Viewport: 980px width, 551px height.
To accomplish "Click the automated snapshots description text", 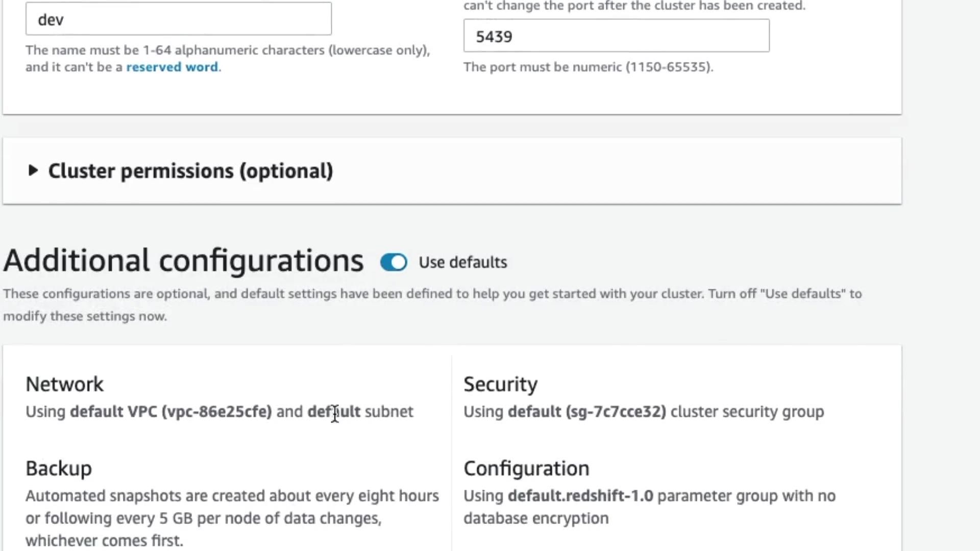I will (x=232, y=518).
